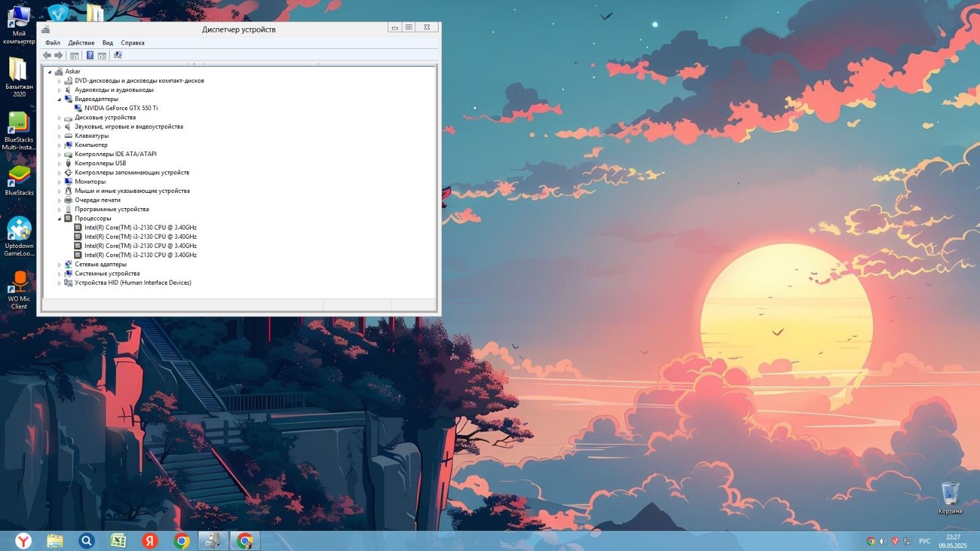Screen dimensions: 980x551
Task: Select the Бахытжан 2020 folder
Action: pos(19,77)
